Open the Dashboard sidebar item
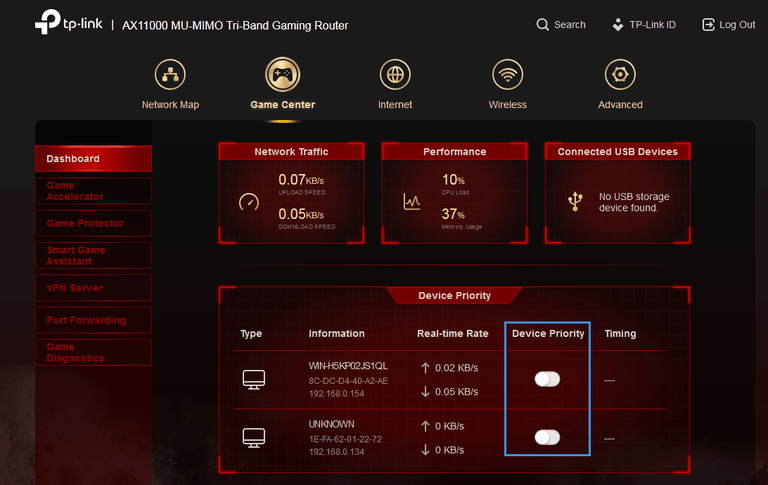 [x=93, y=159]
